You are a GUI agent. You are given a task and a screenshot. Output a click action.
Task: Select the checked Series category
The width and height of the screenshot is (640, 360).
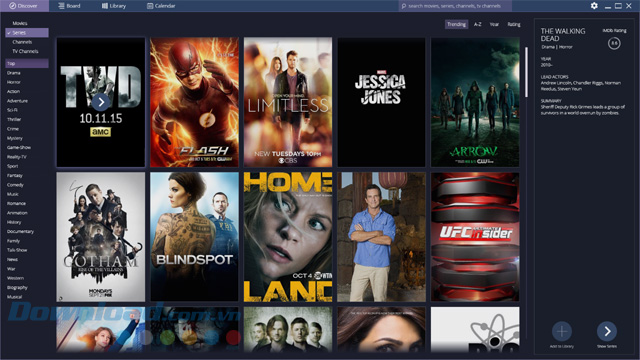(27, 33)
